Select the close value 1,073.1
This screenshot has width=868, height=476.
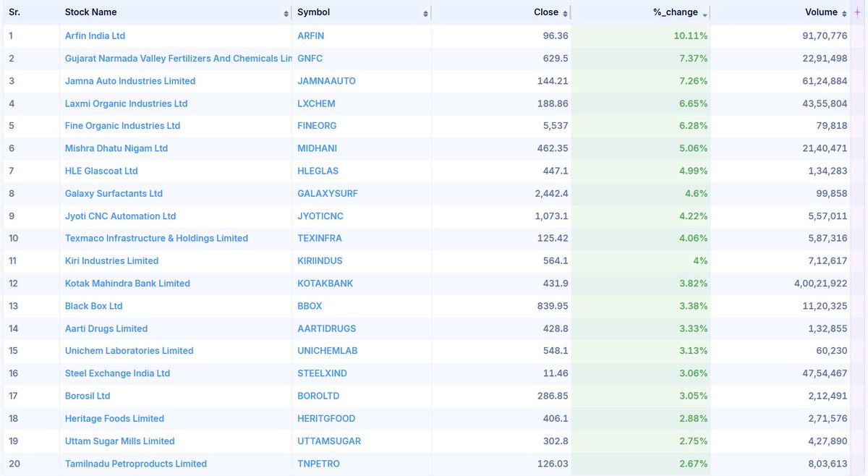pyautogui.click(x=553, y=216)
